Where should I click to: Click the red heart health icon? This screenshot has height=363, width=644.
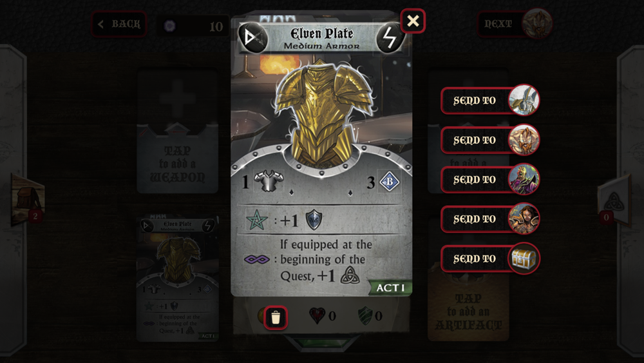click(317, 316)
